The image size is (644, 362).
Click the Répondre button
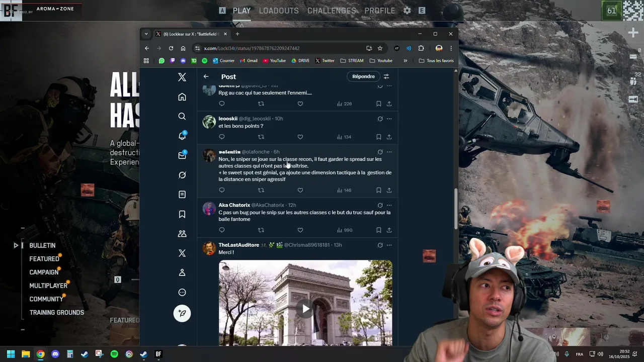click(363, 76)
